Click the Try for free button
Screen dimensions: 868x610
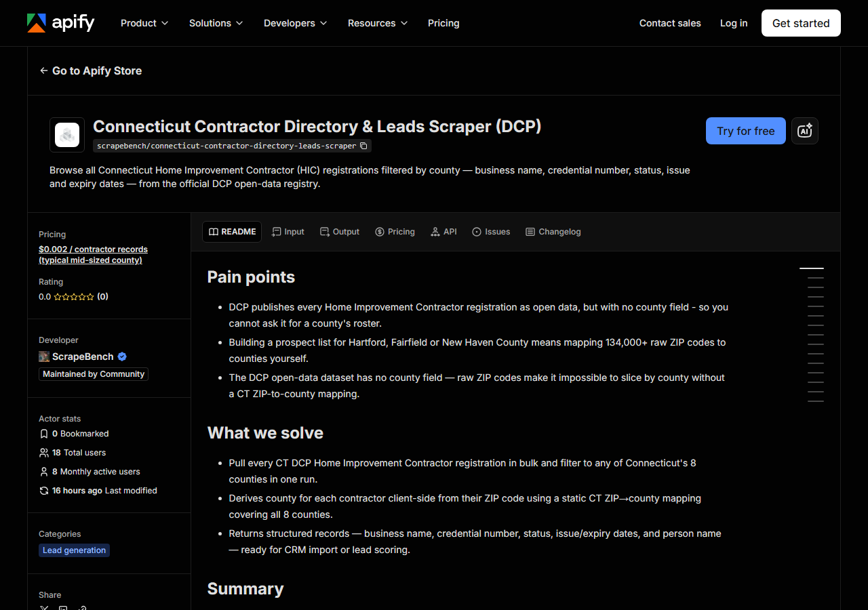click(x=746, y=131)
